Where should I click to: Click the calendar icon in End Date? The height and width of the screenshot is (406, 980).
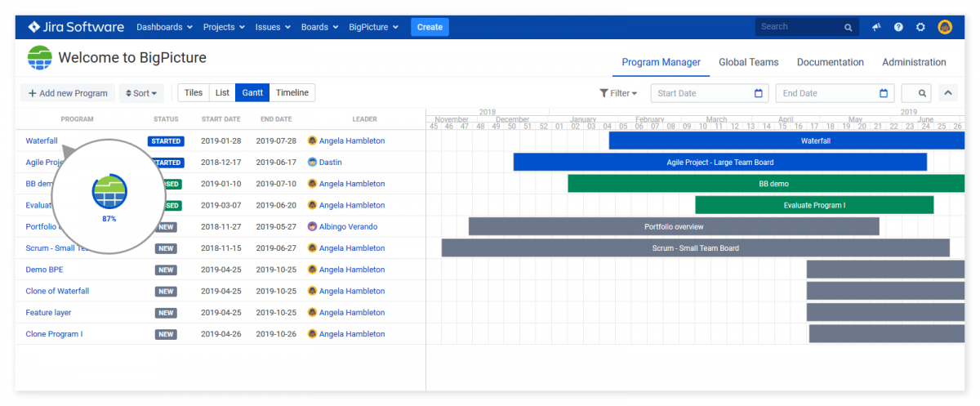[884, 93]
